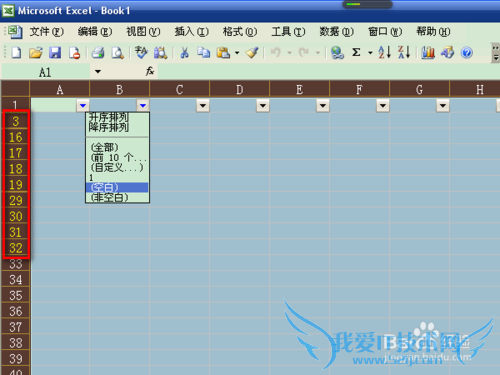Cut selection with the scissors icon
500x375 pixels.
click(184, 53)
